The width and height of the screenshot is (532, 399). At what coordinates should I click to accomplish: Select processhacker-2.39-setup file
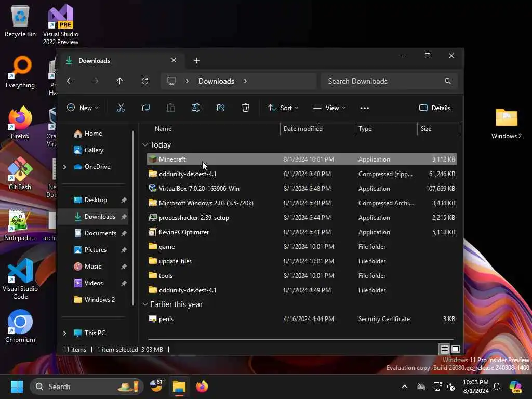[302, 218]
